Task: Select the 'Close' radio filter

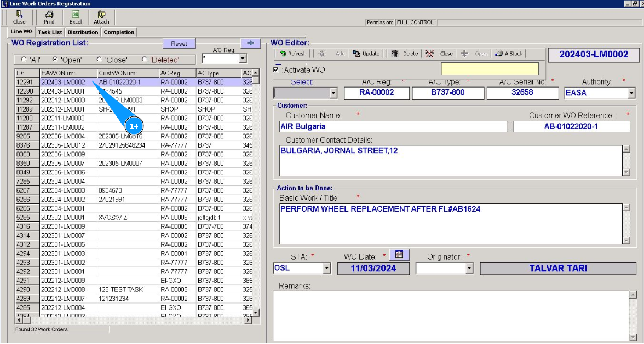Action: (x=99, y=60)
